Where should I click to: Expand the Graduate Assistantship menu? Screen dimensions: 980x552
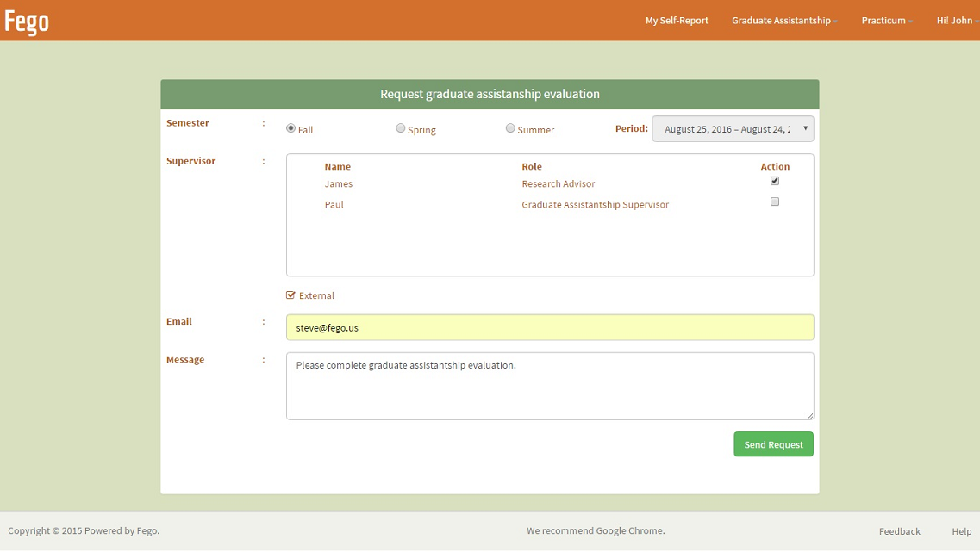click(x=783, y=21)
